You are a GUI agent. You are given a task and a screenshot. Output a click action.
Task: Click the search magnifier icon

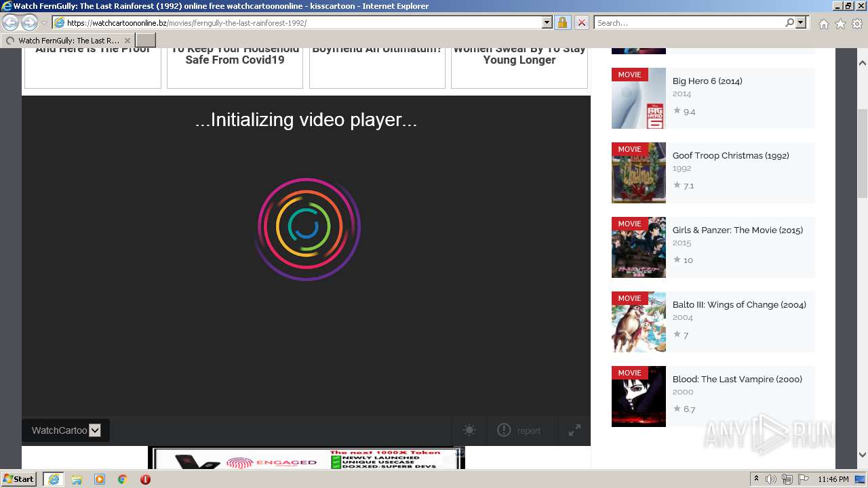(789, 22)
